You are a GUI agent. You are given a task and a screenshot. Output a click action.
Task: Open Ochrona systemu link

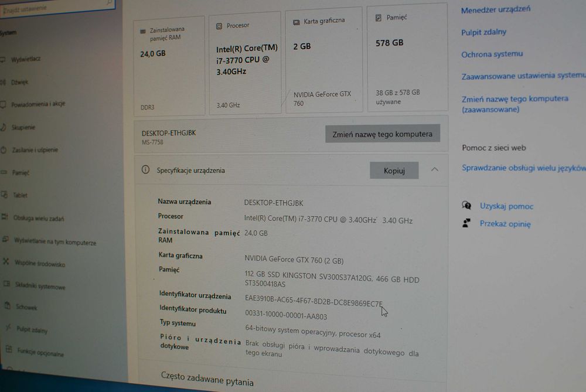click(492, 54)
